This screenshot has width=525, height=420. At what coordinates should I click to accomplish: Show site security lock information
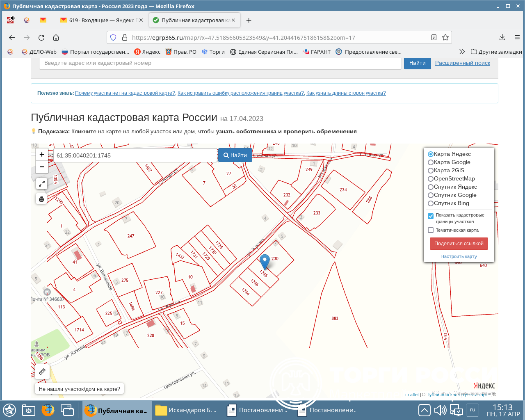pos(125,37)
